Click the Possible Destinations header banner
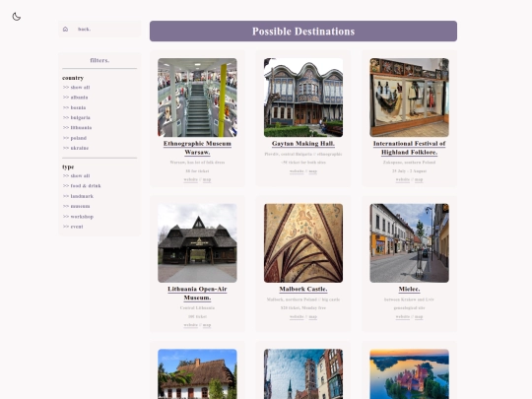The image size is (532, 399). 303,32
